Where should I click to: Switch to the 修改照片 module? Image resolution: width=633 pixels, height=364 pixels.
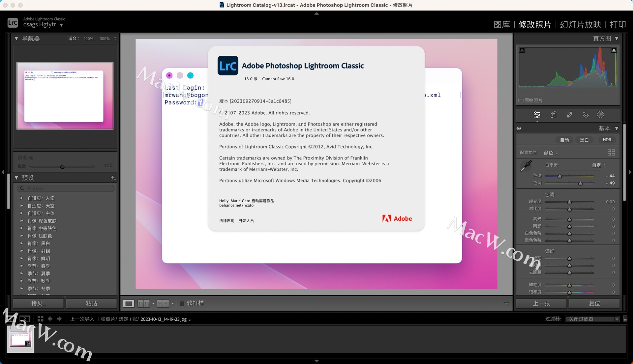point(535,25)
